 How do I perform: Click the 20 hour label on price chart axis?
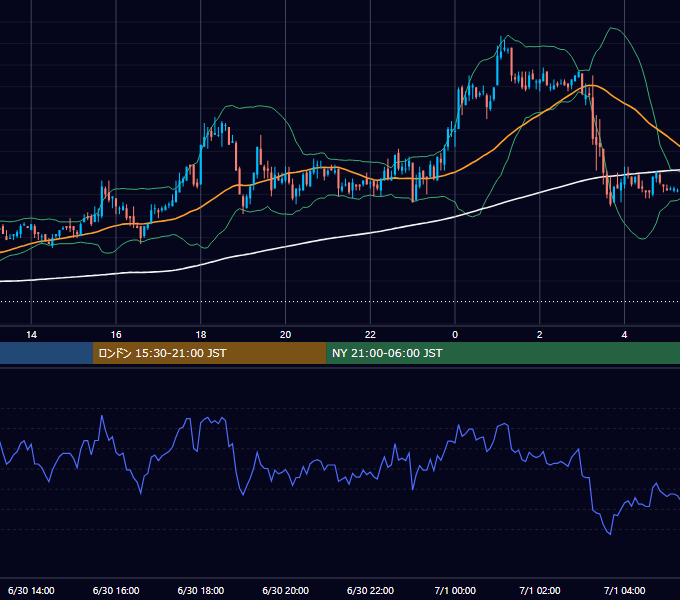pyautogui.click(x=285, y=335)
